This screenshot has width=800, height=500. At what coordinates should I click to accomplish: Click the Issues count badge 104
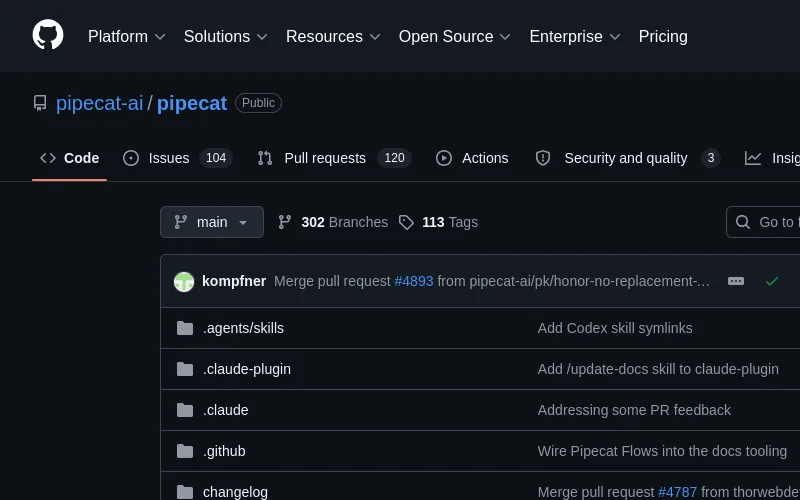pyautogui.click(x=216, y=158)
